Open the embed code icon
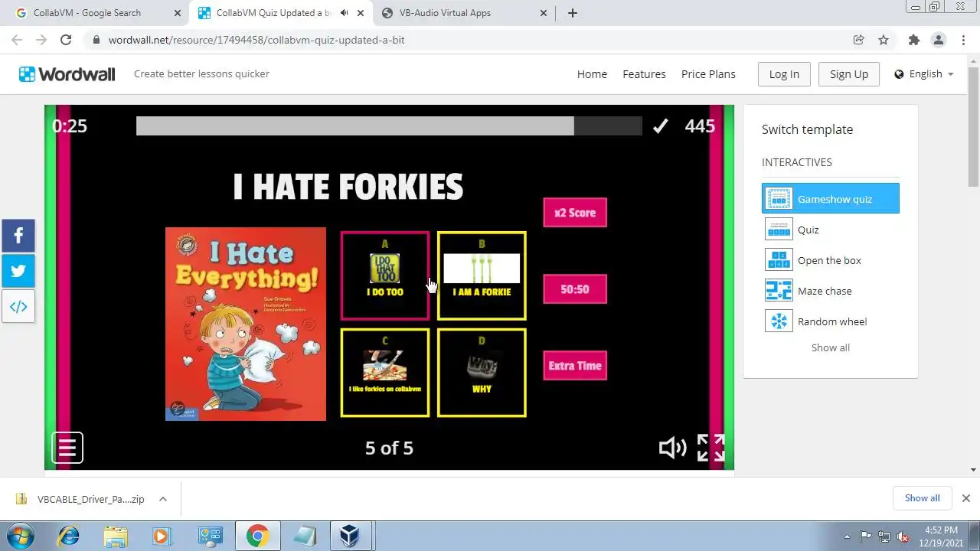Image resolution: width=980 pixels, height=551 pixels. tap(18, 307)
